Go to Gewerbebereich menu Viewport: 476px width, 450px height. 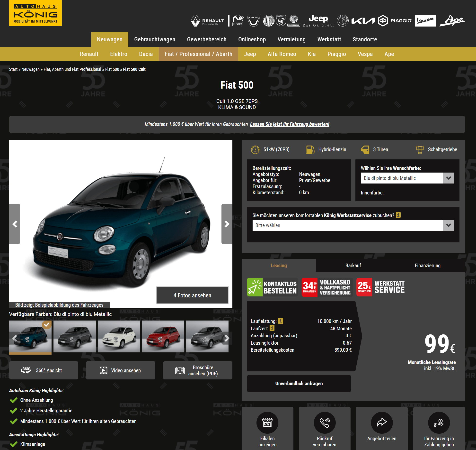(x=207, y=39)
